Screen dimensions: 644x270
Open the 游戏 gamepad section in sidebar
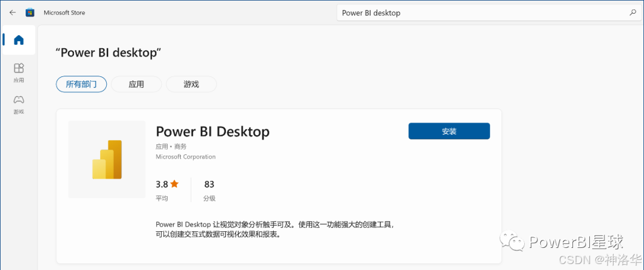[19, 104]
